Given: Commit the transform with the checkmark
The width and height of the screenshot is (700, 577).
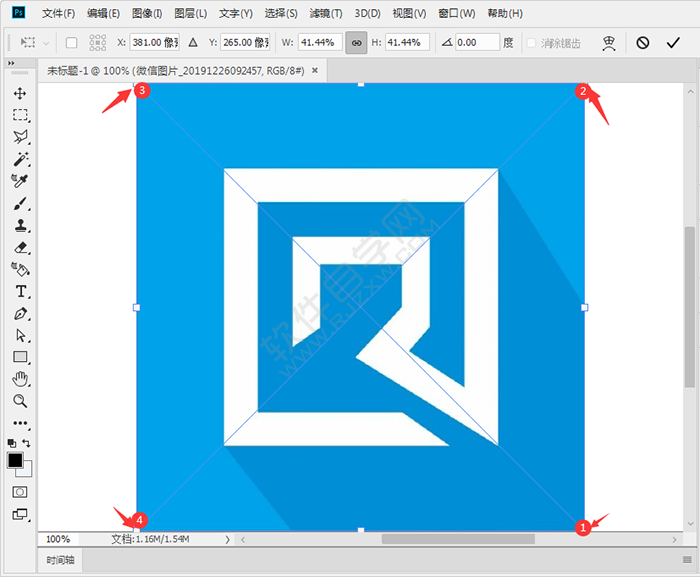Looking at the screenshot, I should point(673,43).
